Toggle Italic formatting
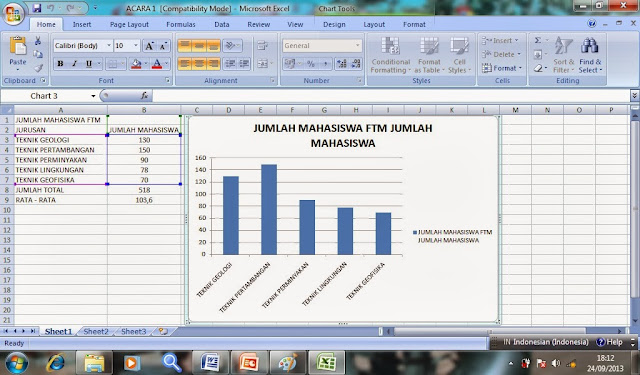 click(74, 64)
